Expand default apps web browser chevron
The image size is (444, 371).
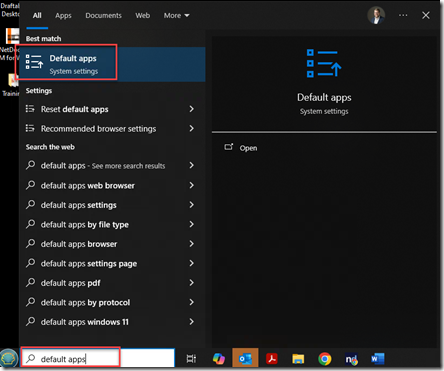coord(191,185)
